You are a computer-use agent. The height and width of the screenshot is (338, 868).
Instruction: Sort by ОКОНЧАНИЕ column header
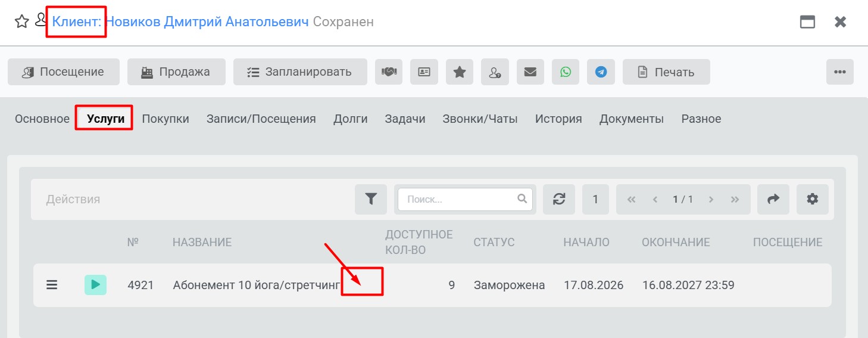(x=676, y=242)
